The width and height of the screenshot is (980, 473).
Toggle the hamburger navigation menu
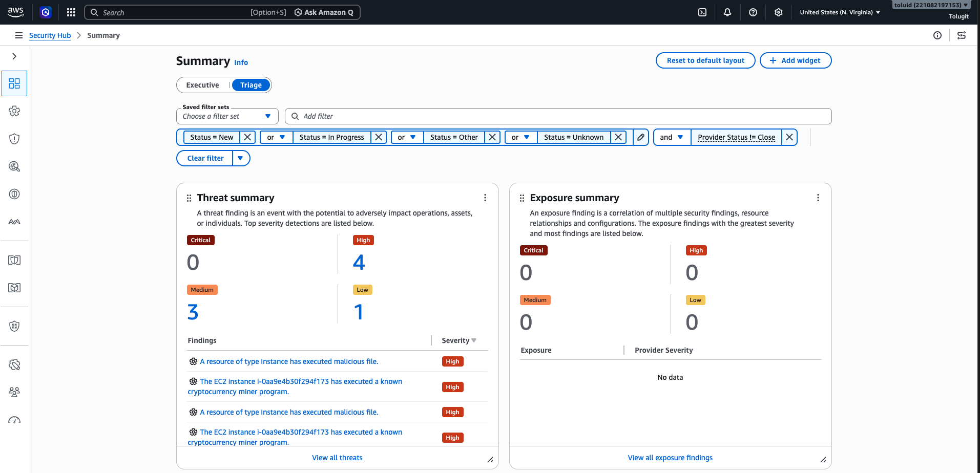coord(19,35)
